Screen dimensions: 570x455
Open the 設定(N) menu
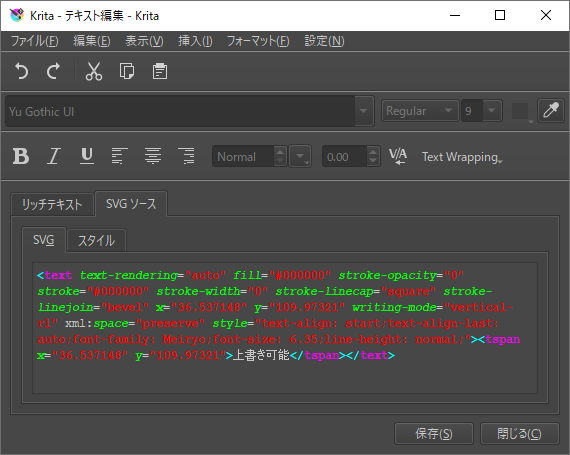click(x=324, y=41)
